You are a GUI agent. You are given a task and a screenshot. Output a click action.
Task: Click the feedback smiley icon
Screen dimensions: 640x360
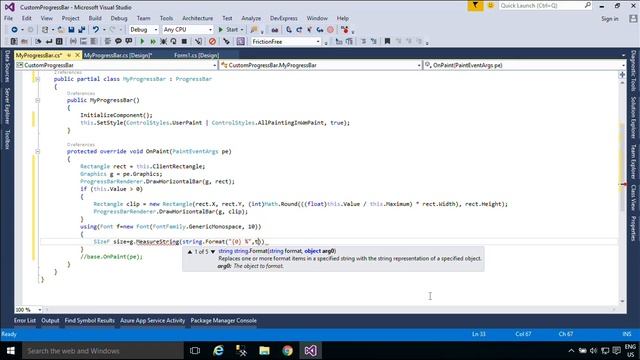point(491,6)
